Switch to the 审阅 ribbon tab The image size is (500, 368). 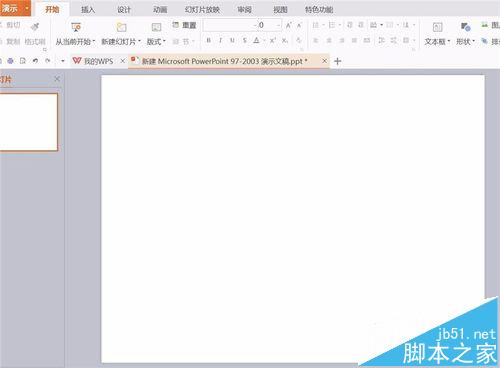(x=244, y=9)
